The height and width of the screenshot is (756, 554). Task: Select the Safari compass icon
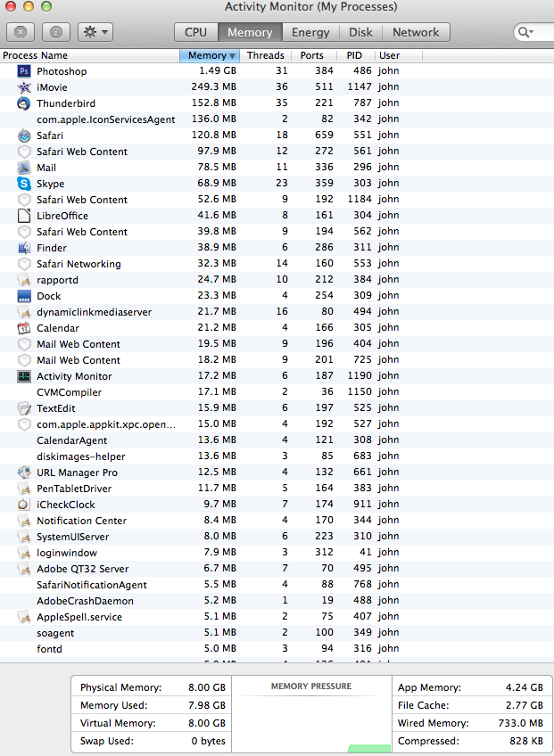(24, 136)
